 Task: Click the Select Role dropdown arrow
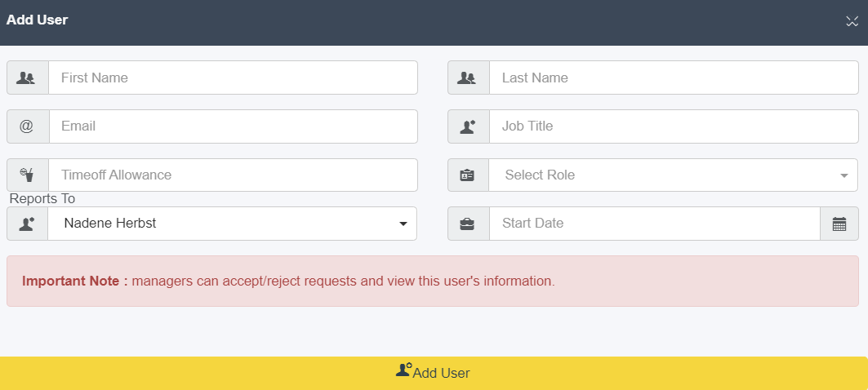coord(844,175)
